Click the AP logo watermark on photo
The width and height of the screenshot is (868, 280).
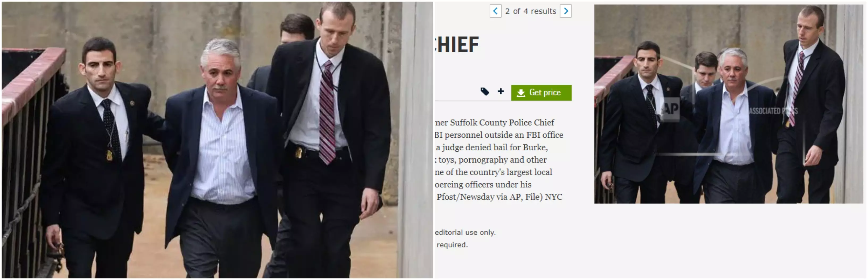670,108
